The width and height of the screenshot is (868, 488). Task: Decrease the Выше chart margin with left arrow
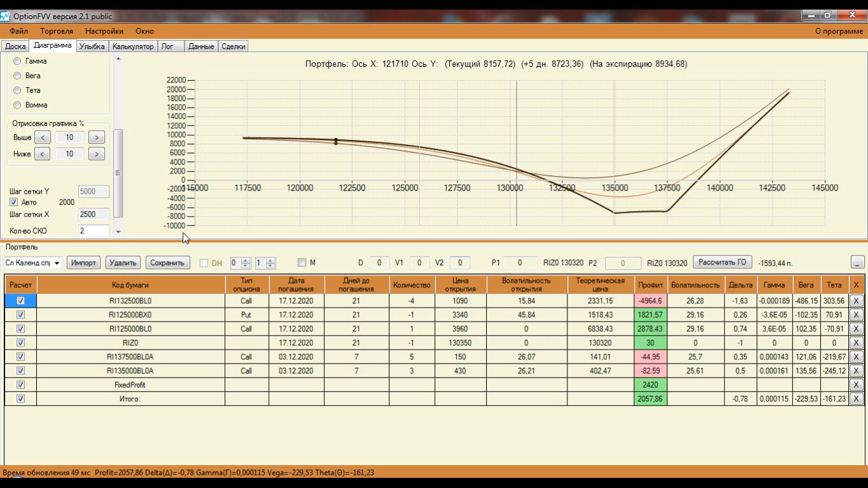point(42,137)
